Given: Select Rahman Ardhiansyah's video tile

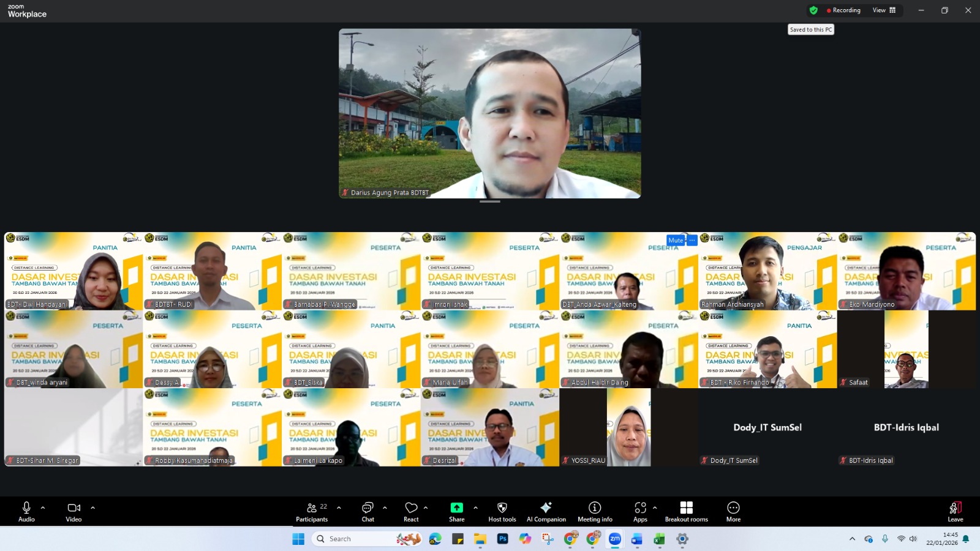Looking at the screenshot, I should click(x=767, y=271).
